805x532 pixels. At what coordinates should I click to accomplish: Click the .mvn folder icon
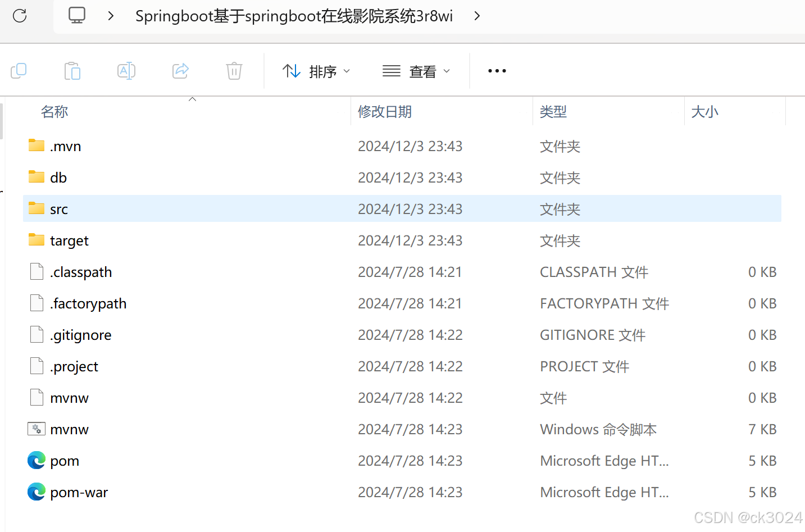coord(37,145)
